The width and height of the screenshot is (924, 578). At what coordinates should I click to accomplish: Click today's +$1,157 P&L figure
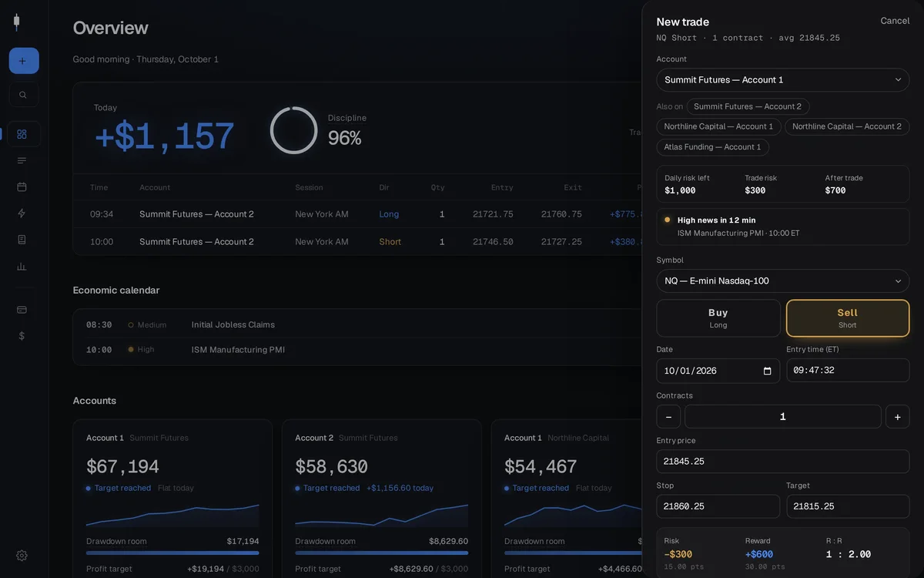(x=164, y=136)
